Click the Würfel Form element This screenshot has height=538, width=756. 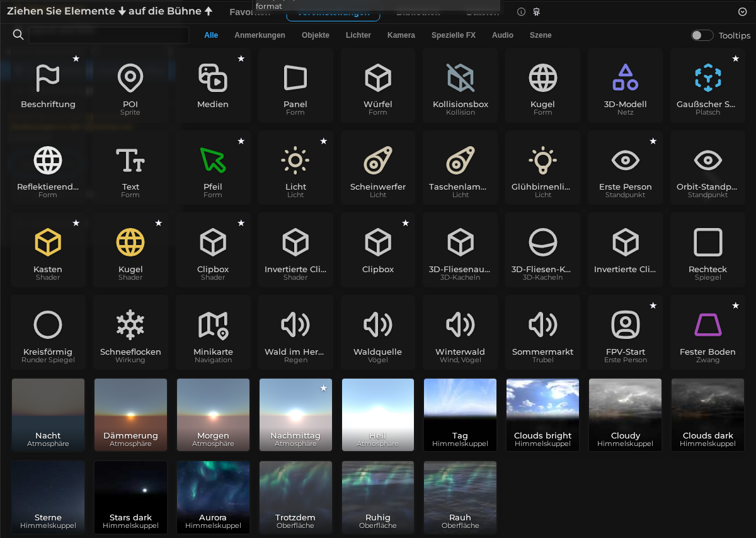pos(378,85)
